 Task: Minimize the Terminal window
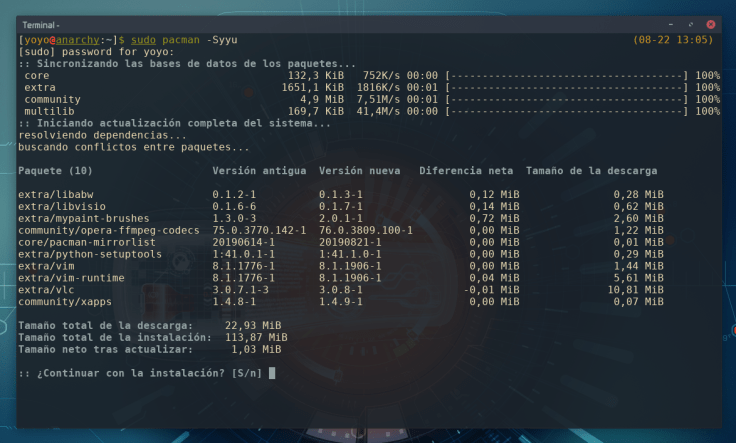pyautogui.click(x=671, y=23)
